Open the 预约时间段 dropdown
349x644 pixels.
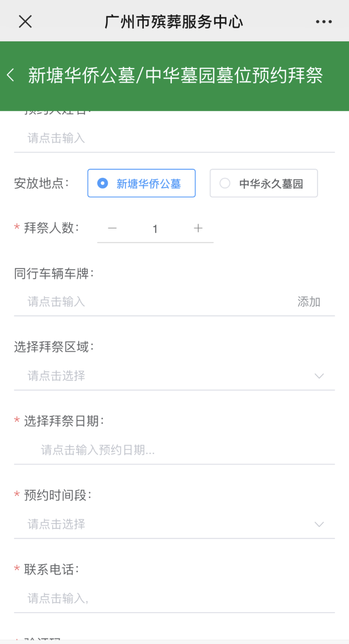(166, 524)
